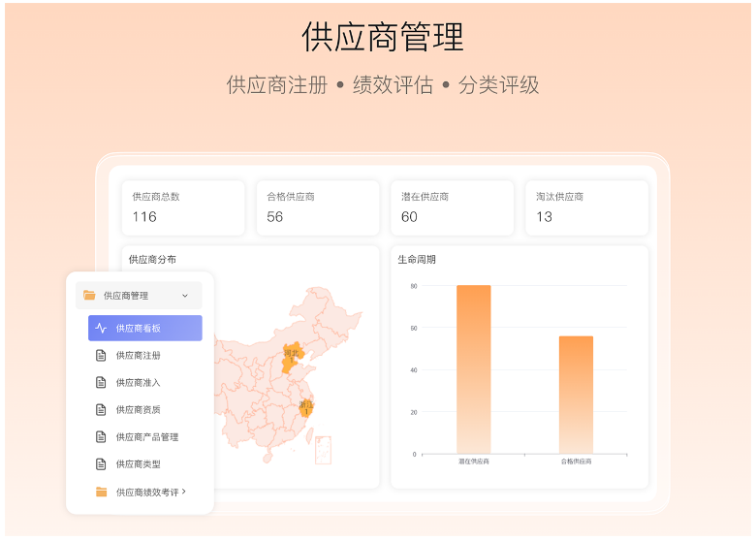Open the 淘汰供应商 13 summary card

(586, 207)
